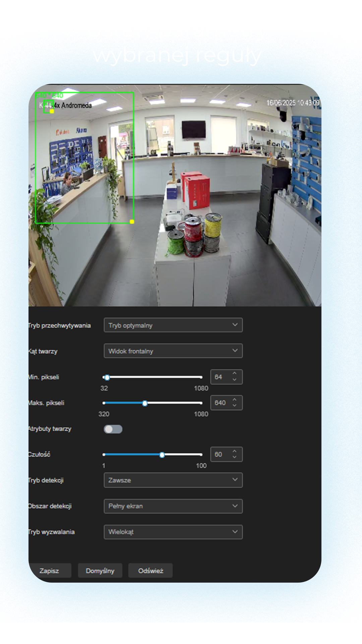Viewport: 362px width, 644px height.
Task: Decrease Czułość value with down arrow
Action: pos(235,458)
